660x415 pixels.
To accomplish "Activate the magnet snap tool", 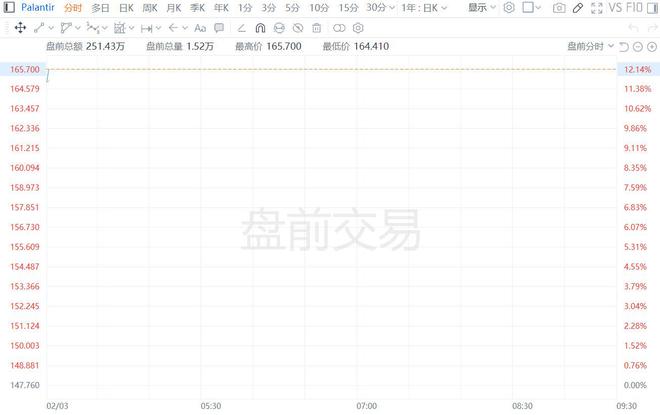I will pos(261,27).
